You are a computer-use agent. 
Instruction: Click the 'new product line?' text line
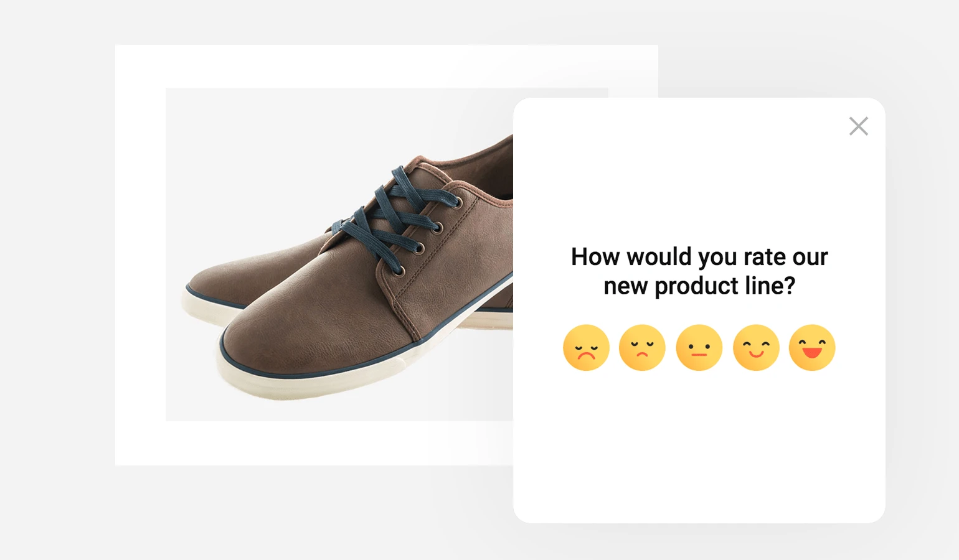(699, 286)
